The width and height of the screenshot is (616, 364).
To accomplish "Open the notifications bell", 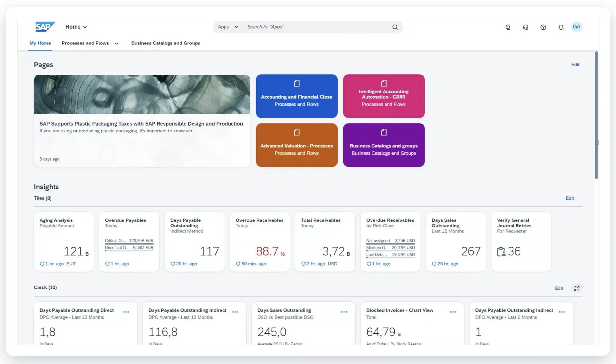I will click(561, 27).
